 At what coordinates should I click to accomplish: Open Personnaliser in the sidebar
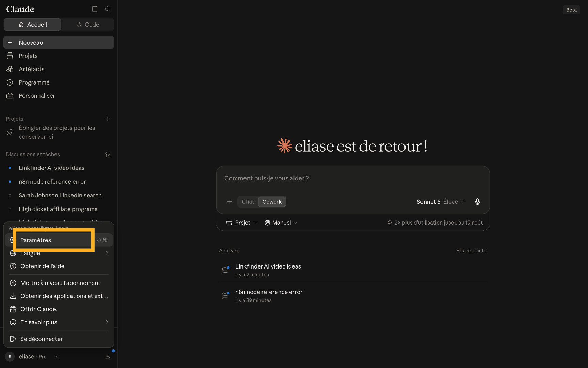[x=59, y=96]
